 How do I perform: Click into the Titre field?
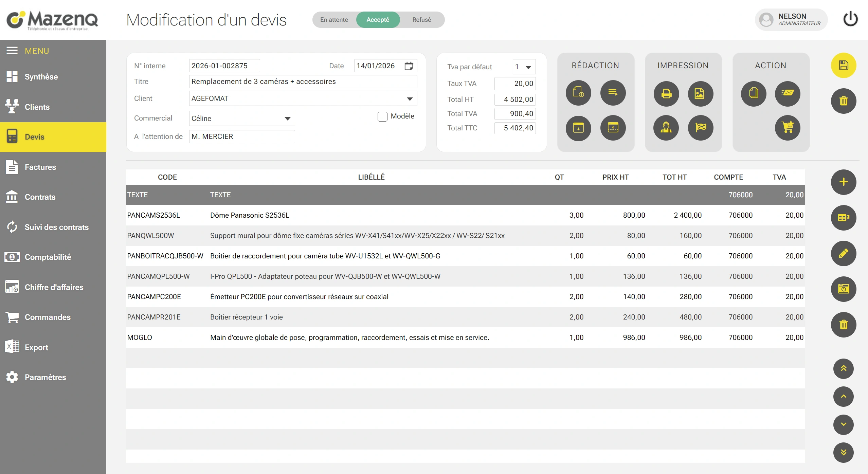(x=303, y=81)
